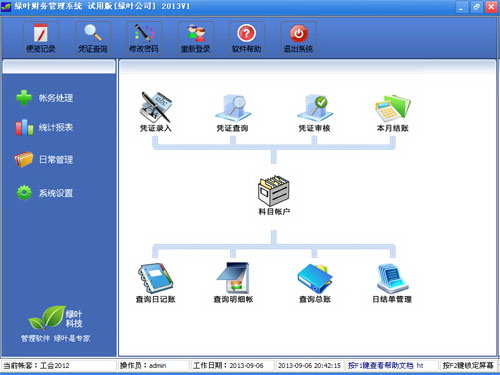This screenshot has width=500, height=375.
Task: Open 软件帮助 help question mark icon
Action: 247,38
